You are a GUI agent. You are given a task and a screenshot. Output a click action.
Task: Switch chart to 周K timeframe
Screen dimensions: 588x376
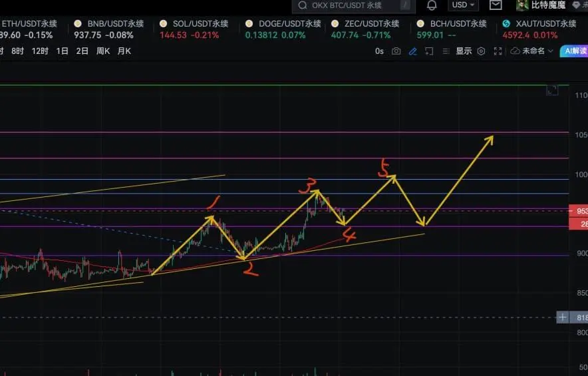(x=102, y=51)
